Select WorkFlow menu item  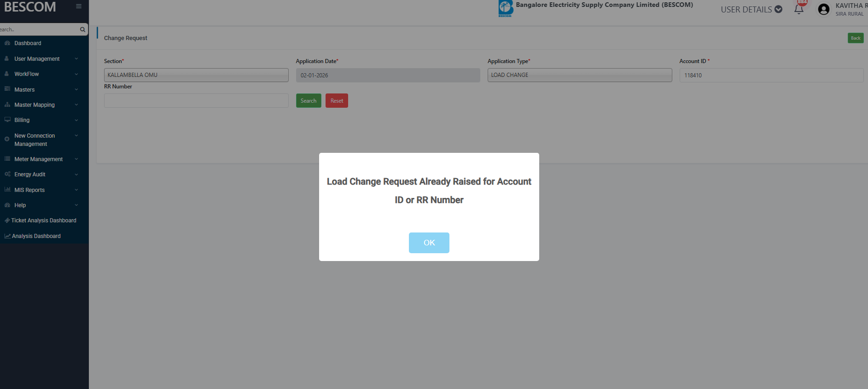pos(27,74)
